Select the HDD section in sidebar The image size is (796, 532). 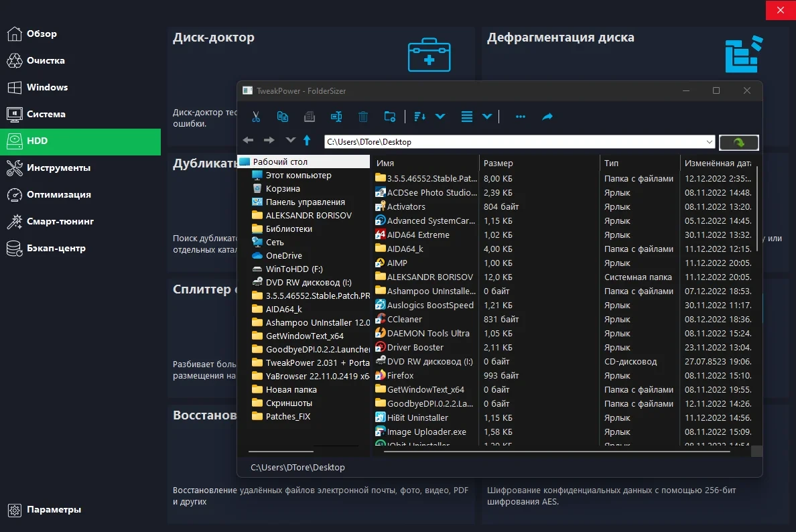(80, 141)
